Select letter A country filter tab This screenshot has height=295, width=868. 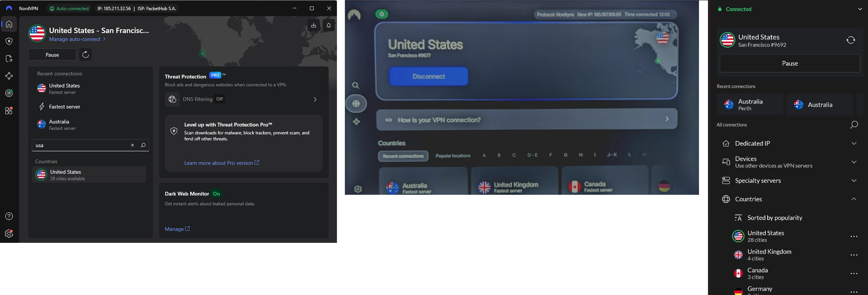pyautogui.click(x=484, y=155)
